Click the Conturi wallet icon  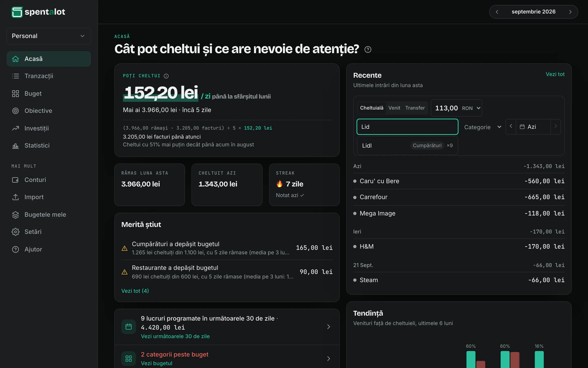point(16,180)
